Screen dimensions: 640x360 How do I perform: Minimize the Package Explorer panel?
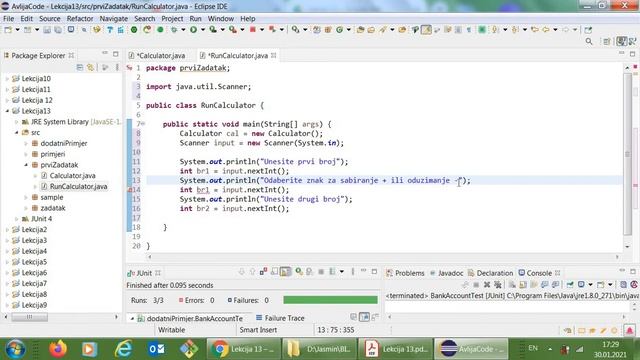105,54
